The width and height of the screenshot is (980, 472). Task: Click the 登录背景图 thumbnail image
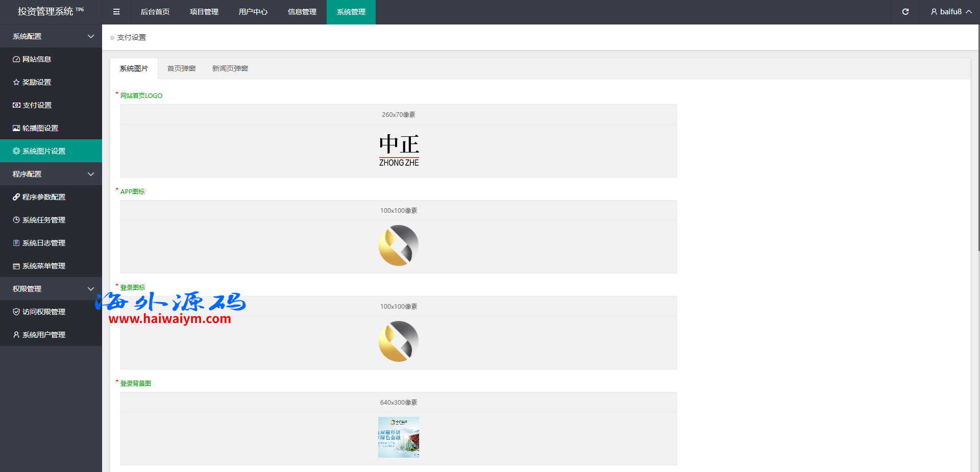click(399, 437)
